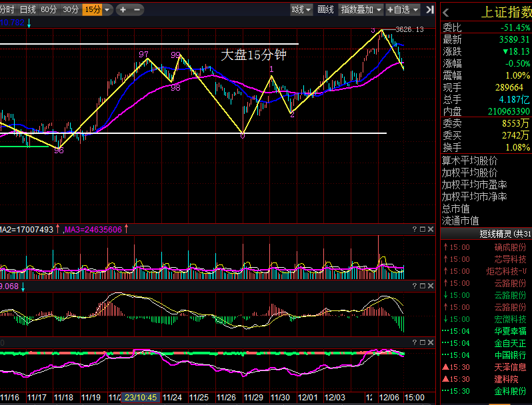Click 总市值 entry

[x=455, y=208]
